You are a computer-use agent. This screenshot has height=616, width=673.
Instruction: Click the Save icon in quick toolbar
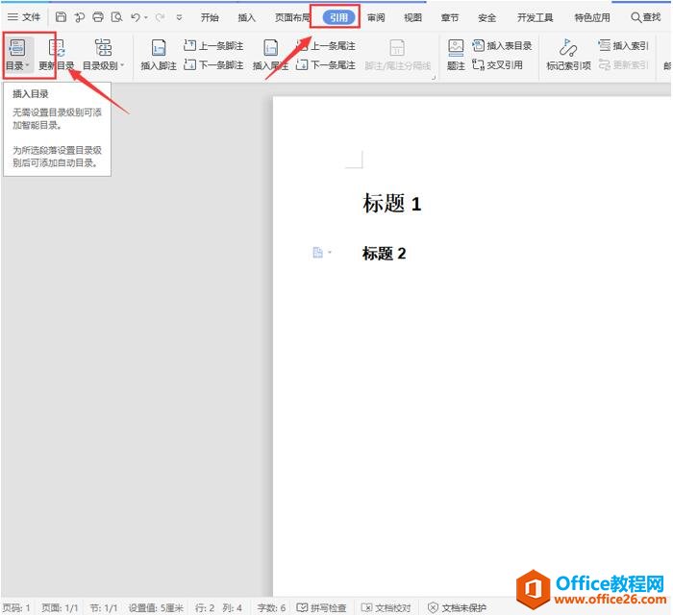[x=61, y=17]
